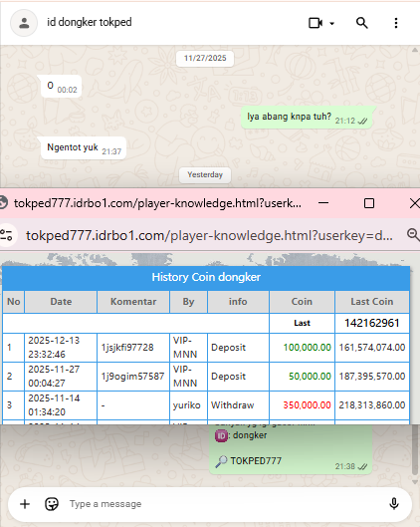This screenshot has width=420, height=527.
Task: Click the Yesterday date chip
Action: (205, 174)
